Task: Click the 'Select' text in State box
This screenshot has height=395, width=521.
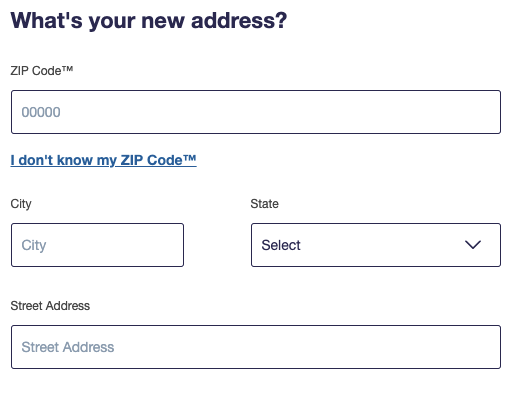Action: pyautogui.click(x=281, y=245)
